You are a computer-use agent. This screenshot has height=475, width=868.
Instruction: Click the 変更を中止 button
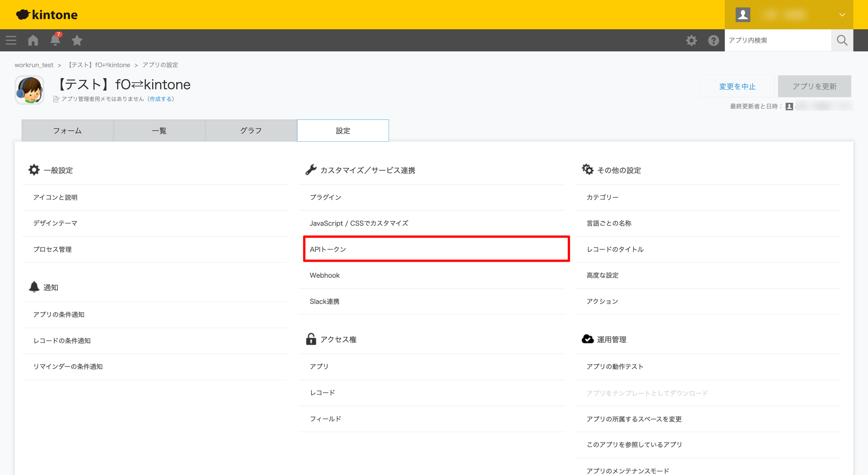coord(737,87)
